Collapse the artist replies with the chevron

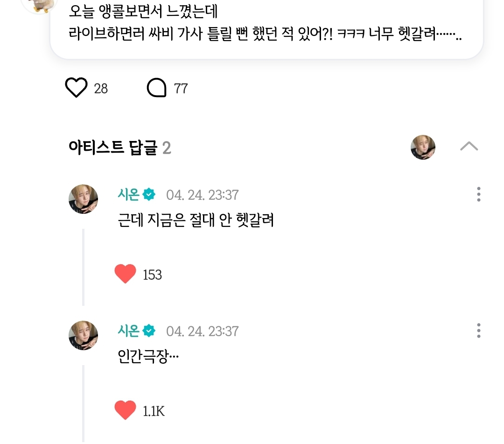pyautogui.click(x=469, y=147)
